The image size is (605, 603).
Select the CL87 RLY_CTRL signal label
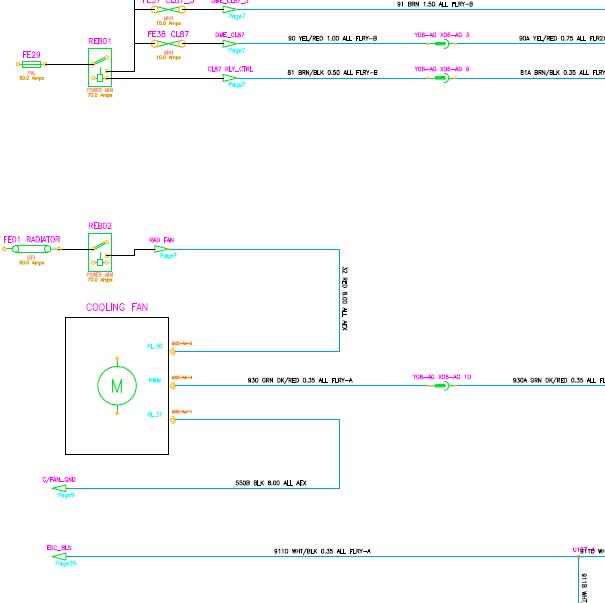tap(230, 69)
